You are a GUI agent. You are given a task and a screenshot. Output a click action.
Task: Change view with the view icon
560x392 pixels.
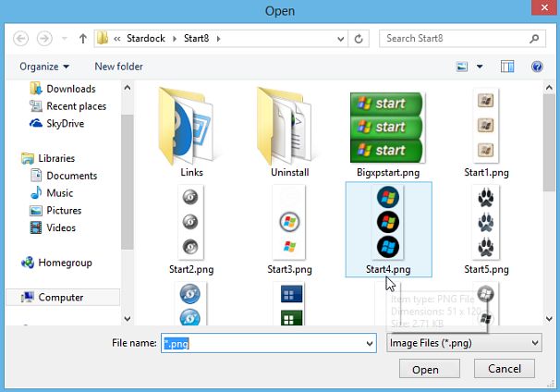point(462,67)
